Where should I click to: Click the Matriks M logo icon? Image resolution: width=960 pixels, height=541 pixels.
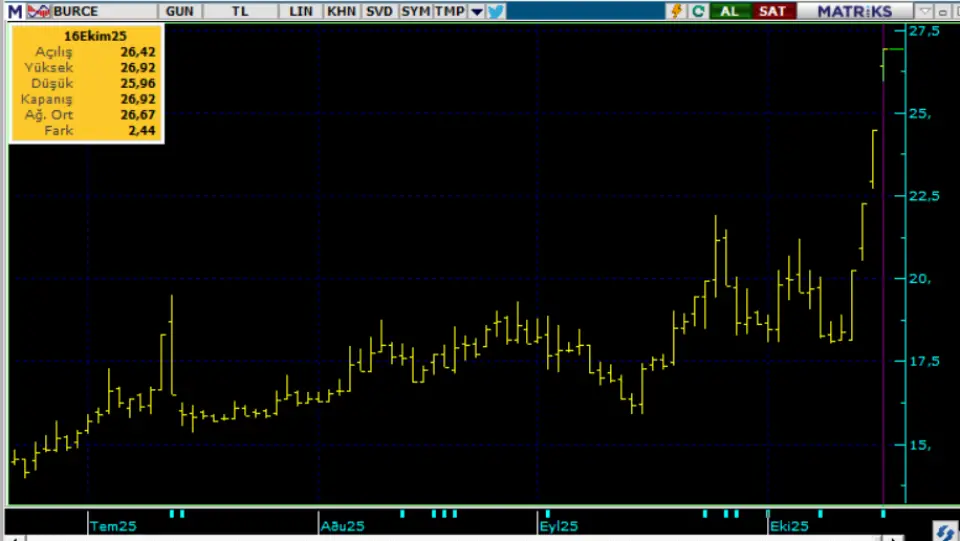(x=15, y=11)
